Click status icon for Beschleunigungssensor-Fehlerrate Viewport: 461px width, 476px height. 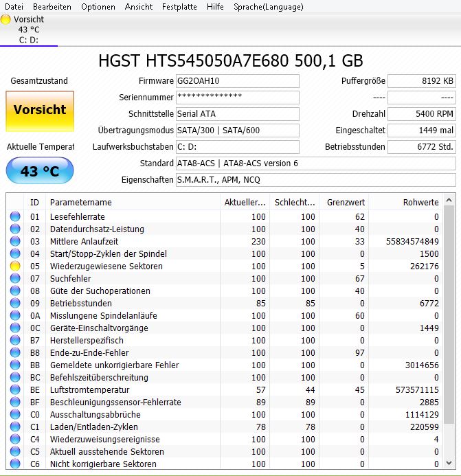[15, 402]
